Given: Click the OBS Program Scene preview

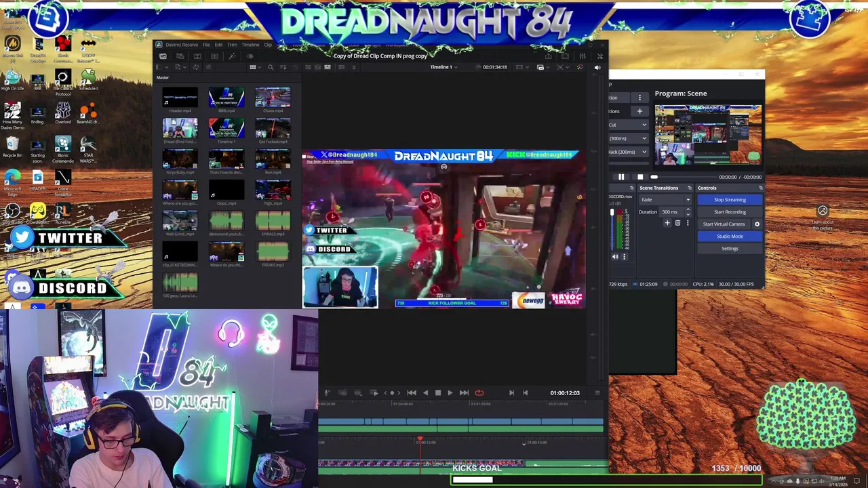Looking at the screenshot, I should pyautogui.click(x=708, y=135).
